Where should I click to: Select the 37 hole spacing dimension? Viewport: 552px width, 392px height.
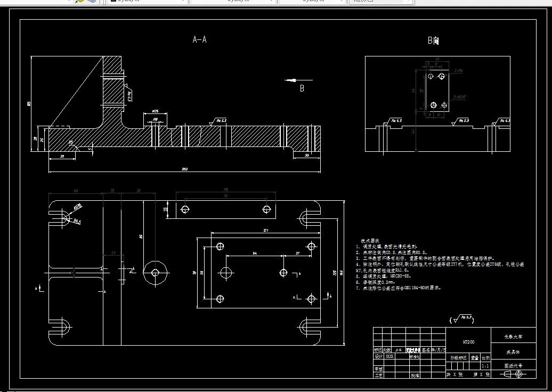click(x=297, y=253)
